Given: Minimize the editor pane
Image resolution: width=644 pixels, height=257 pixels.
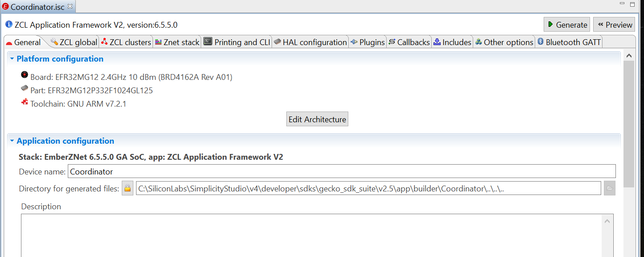Looking at the screenshot, I should click(622, 4).
